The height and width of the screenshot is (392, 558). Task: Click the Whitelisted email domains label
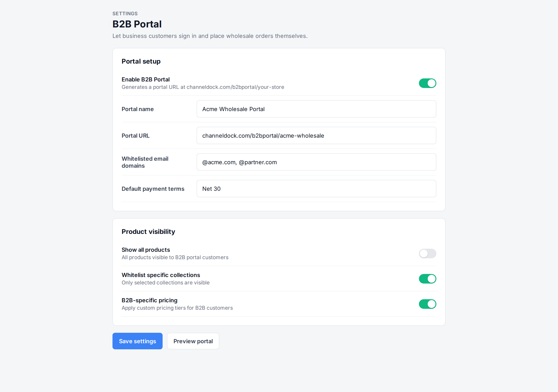point(145,162)
